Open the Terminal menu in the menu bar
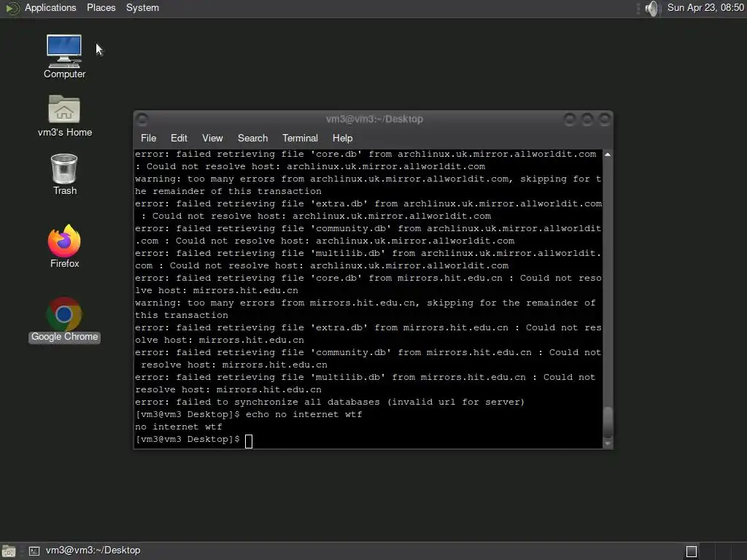This screenshot has height=560, width=747. click(300, 138)
